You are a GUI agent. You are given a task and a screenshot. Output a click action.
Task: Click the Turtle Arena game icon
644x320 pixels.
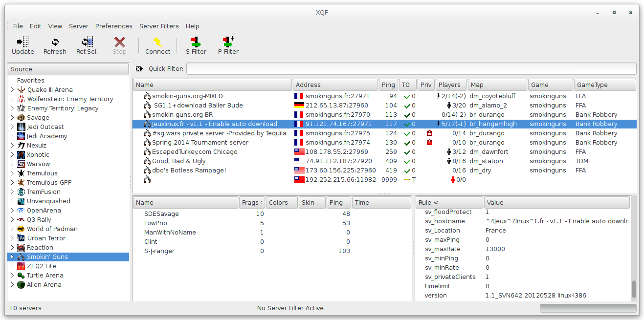point(21,276)
